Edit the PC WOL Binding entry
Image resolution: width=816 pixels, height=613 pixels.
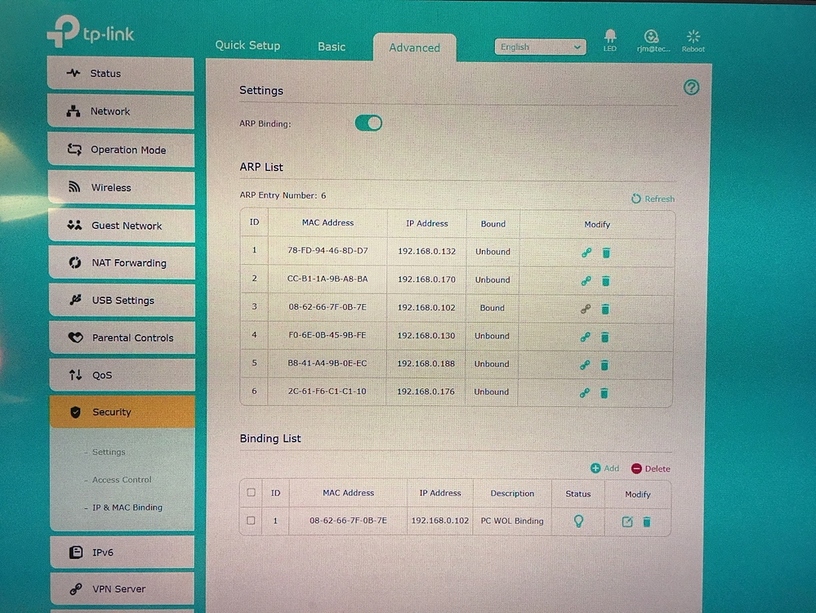coord(628,521)
